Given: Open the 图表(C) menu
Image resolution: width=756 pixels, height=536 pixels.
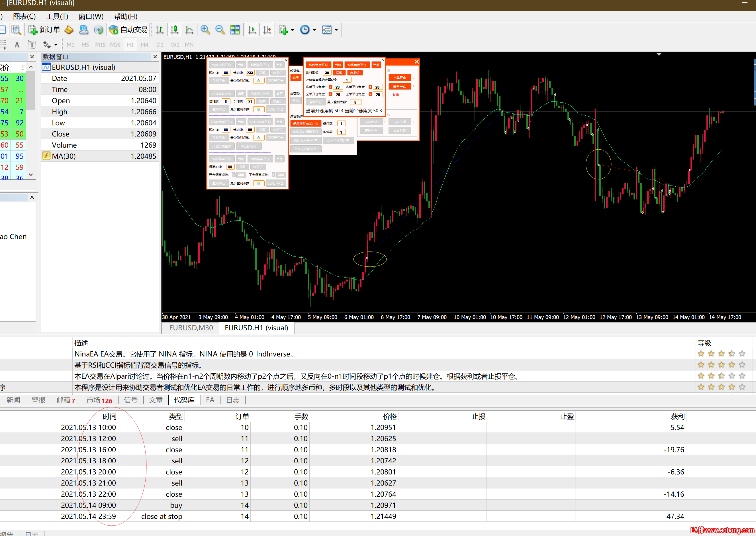Looking at the screenshot, I should [24, 16].
